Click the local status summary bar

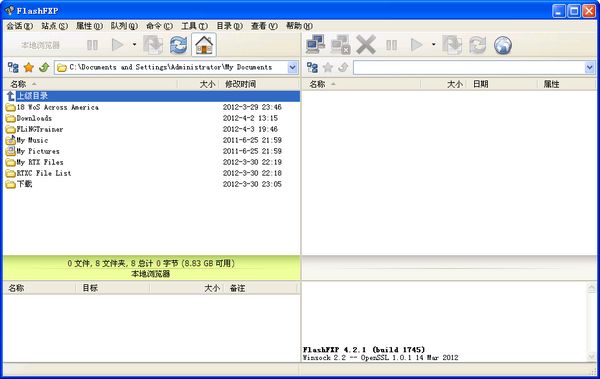pos(152,268)
